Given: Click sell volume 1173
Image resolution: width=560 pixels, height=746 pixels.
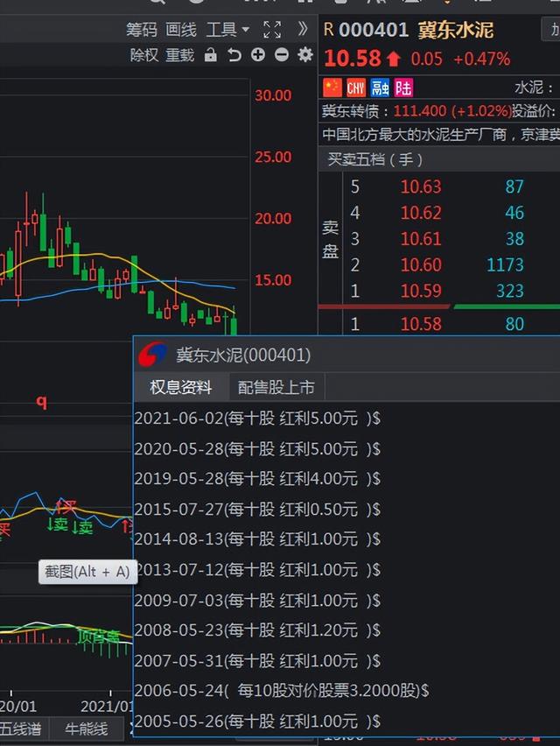Looking at the screenshot, I should pyautogui.click(x=505, y=265).
